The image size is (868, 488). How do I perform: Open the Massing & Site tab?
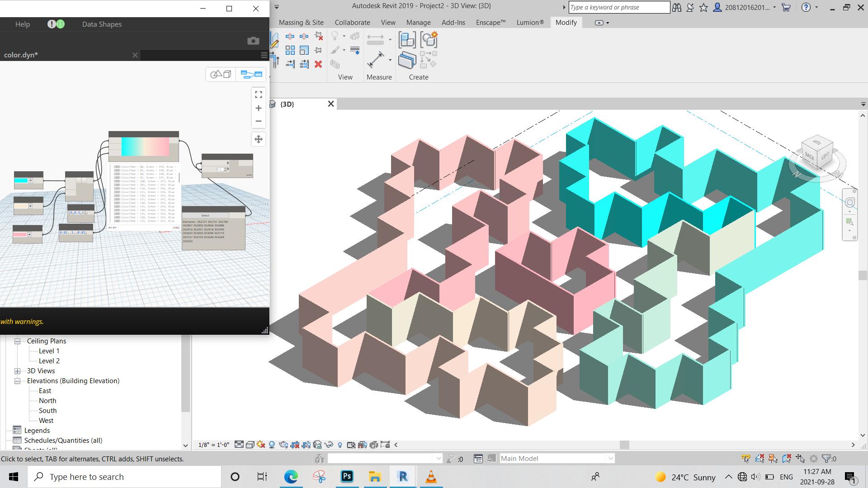[301, 22]
